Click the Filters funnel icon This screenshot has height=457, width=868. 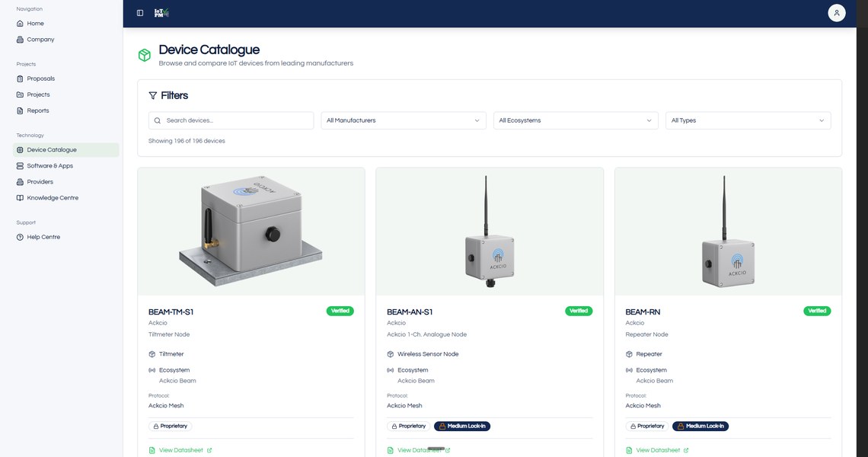click(153, 95)
